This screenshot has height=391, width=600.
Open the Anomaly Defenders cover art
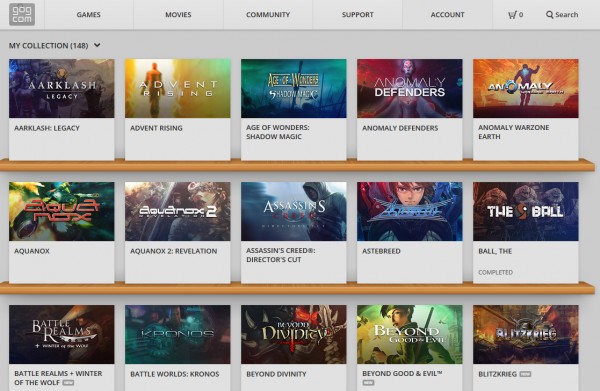point(409,88)
